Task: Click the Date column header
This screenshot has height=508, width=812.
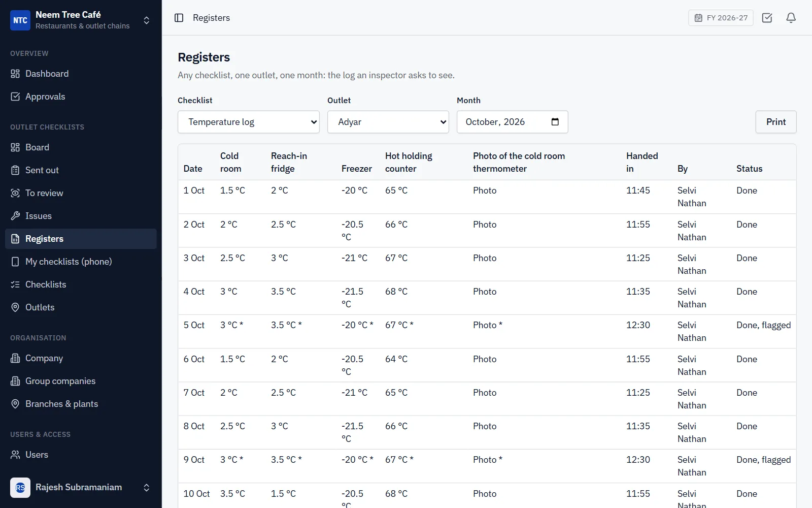Action: point(193,169)
